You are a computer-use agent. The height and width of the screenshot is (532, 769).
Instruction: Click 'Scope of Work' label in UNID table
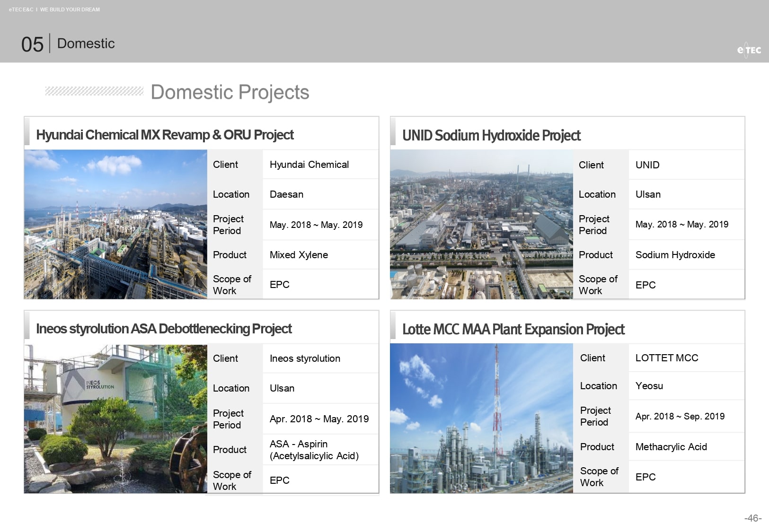(x=598, y=285)
